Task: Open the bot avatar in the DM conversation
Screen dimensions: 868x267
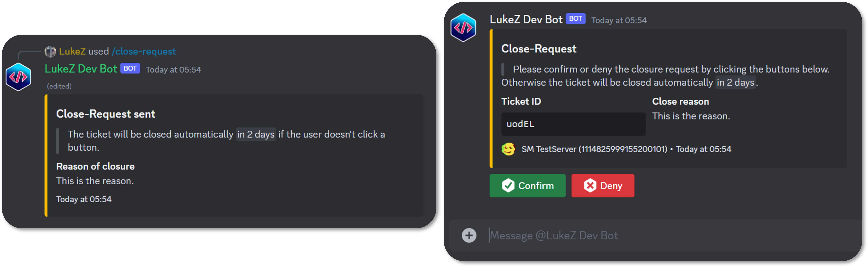Action: point(463,28)
